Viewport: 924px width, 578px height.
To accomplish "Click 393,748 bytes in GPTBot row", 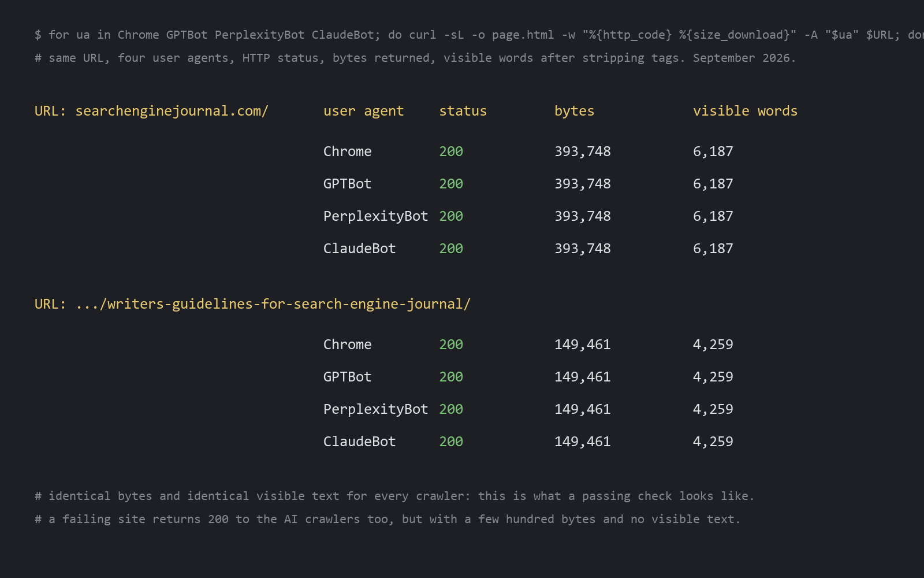I will (x=583, y=184).
